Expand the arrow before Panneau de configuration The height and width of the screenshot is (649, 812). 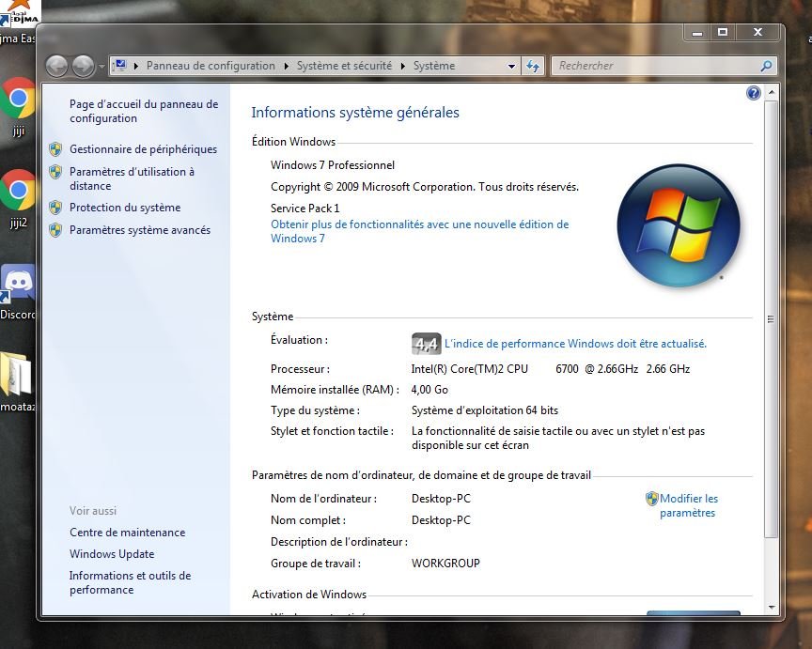point(135,66)
